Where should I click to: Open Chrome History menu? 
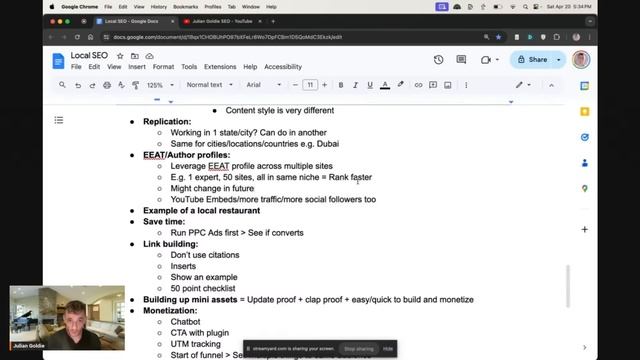[x=158, y=7]
